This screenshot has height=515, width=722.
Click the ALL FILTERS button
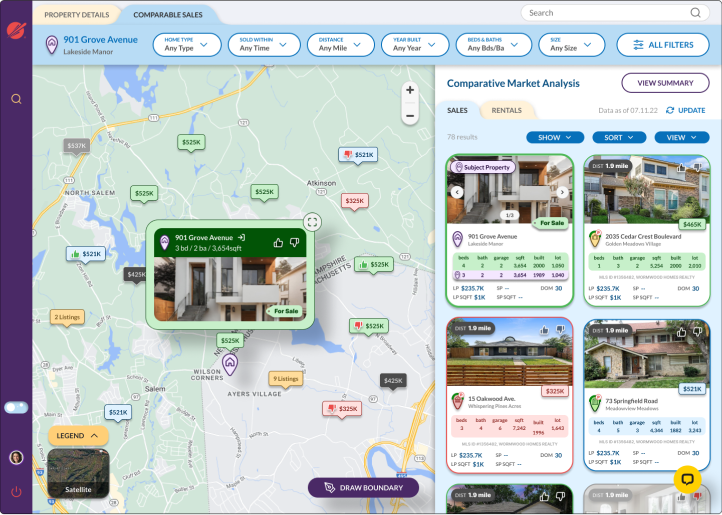(663, 45)
